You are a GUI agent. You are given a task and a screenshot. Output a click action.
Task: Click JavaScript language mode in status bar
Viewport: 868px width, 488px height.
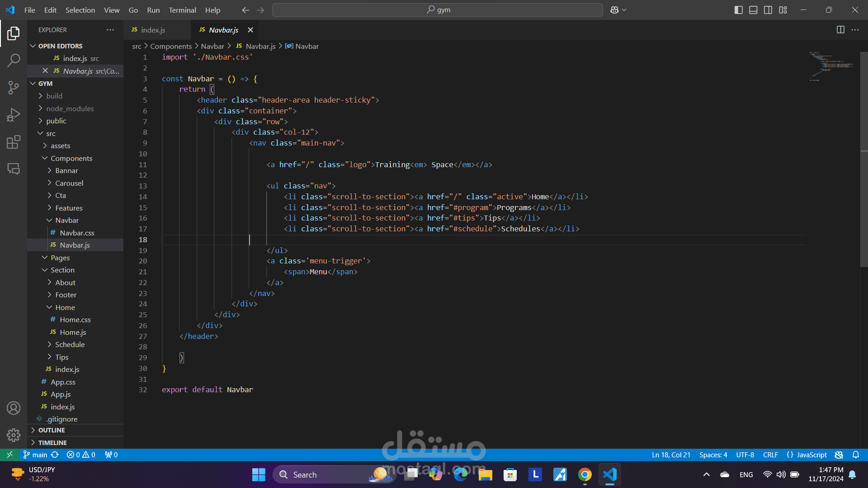(807, 455)
